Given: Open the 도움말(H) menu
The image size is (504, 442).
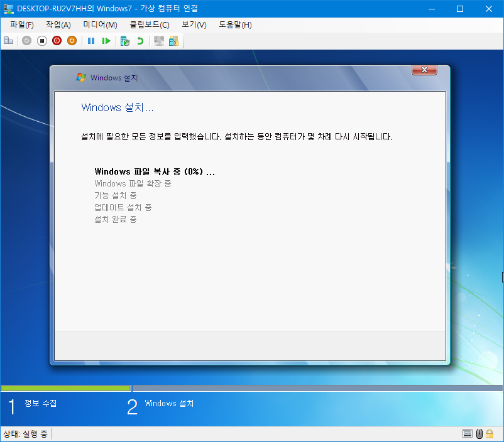Looking at the screenshot, I should point(235,24).
